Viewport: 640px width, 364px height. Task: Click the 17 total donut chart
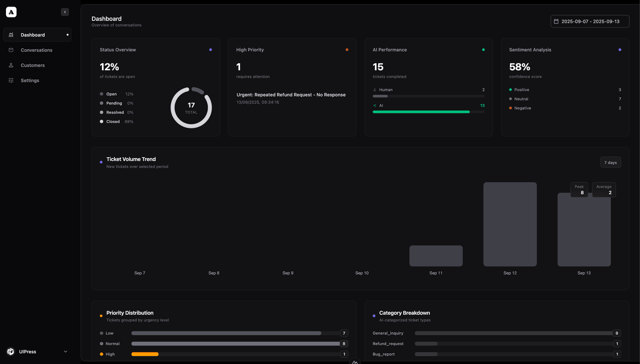(x=191, y=108)
